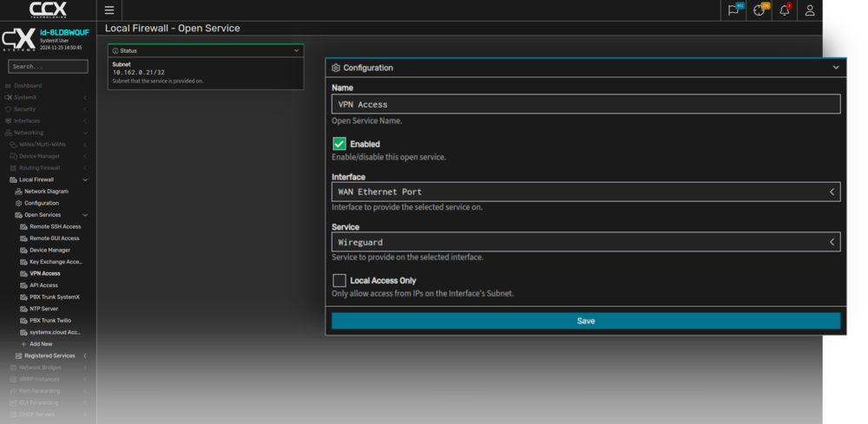Enable the Local Access Only checkbox

pyautogui.click(x=339, y=281)
